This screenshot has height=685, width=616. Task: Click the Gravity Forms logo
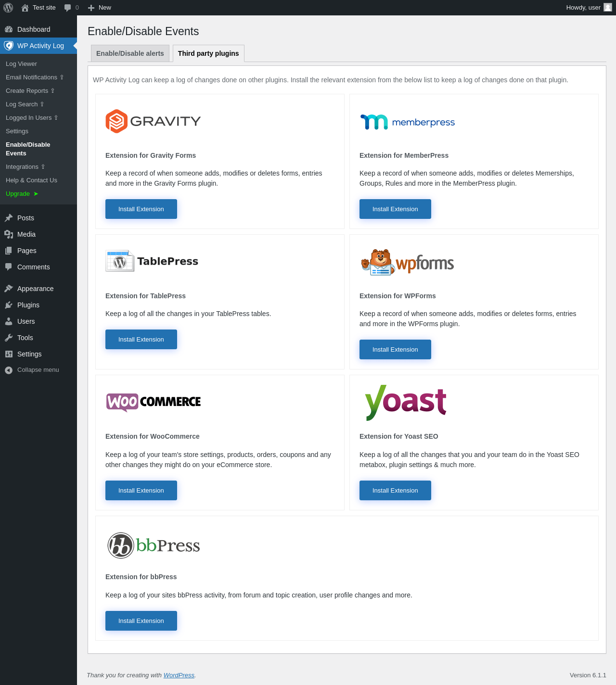pos(153,121)
